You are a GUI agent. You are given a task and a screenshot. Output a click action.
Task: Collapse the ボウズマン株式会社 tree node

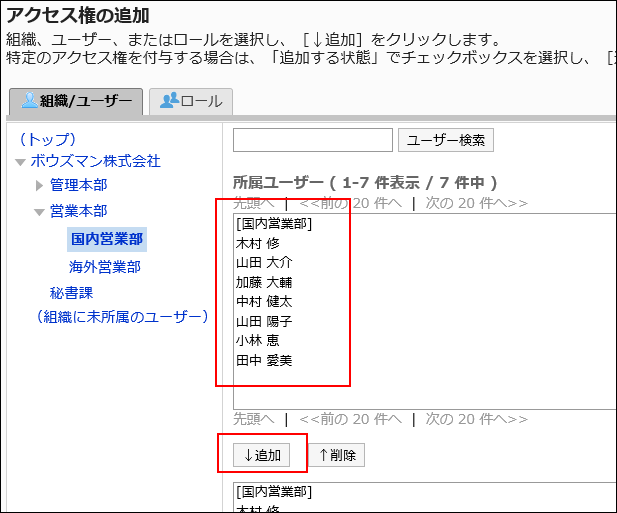20,162
